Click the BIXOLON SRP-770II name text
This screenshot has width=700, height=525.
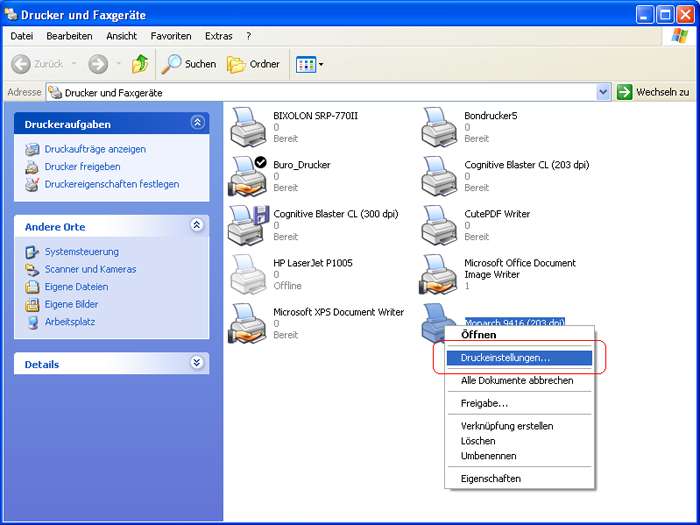tap(316, 116)
